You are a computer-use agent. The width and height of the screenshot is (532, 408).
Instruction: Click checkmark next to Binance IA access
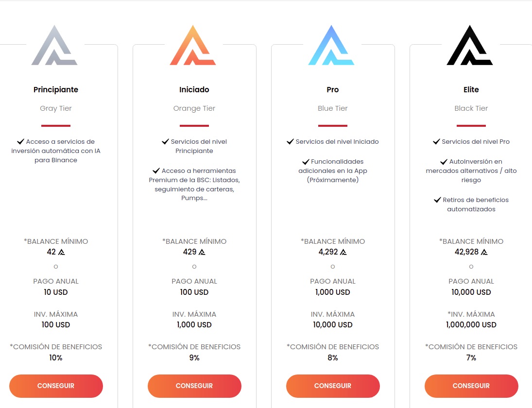click(x=20, y=142)
